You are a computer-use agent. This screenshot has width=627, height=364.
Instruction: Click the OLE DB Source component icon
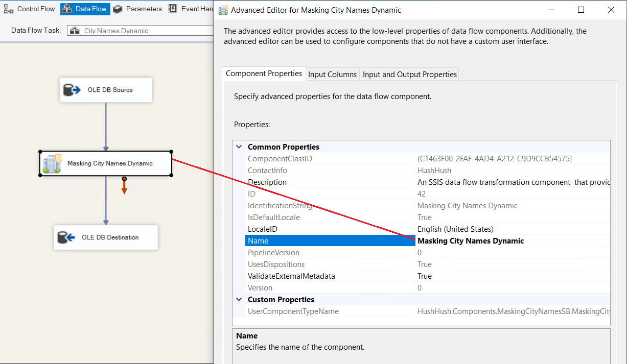point(72,90)
